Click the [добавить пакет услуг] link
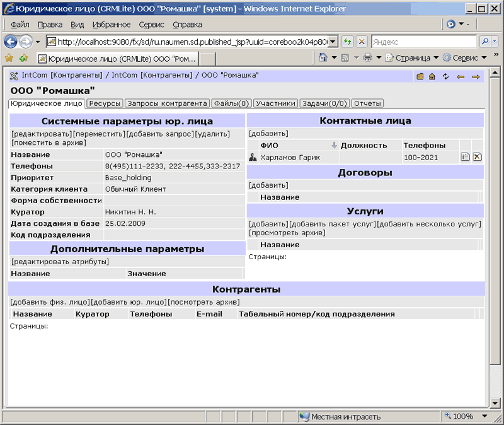Viewport: 504px width, 425px height. (x=333, y=224)
